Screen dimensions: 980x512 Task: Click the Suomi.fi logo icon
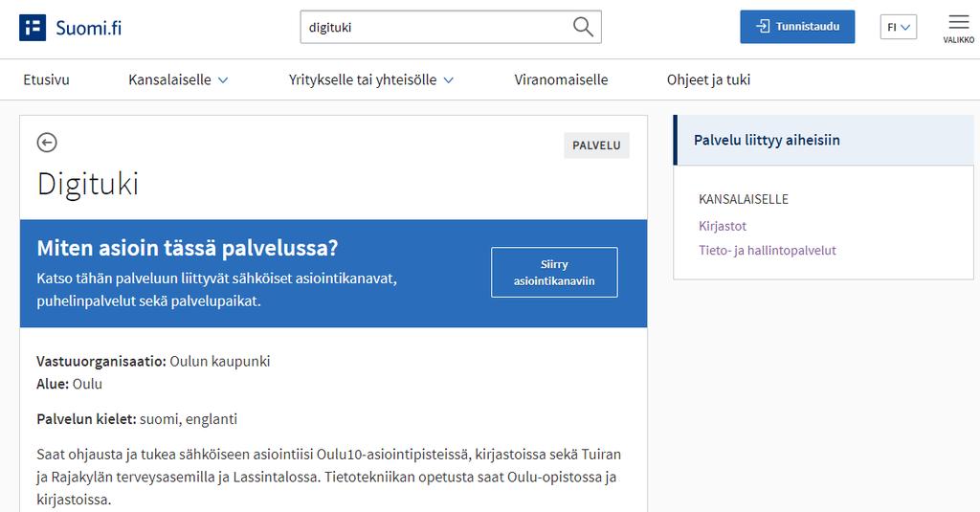33,28
